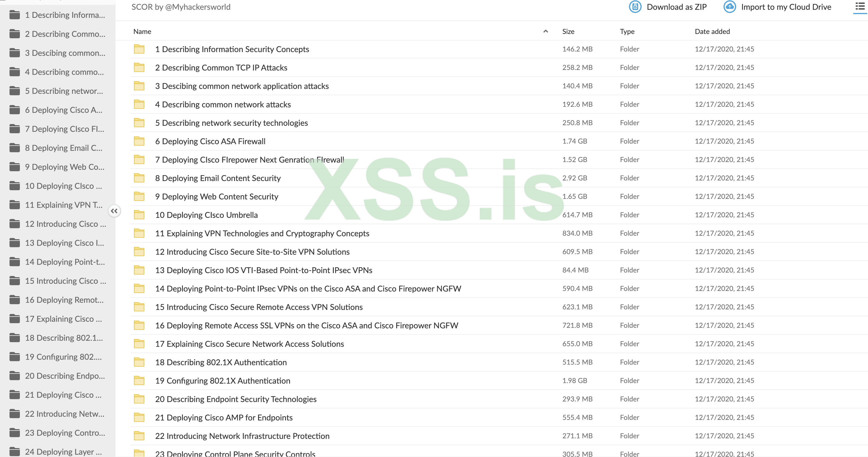Viewport: 868px width, 457px height.
Task: Select sidebar folder icon for 12 Introducing Cisco
Action: pos(14,224)
